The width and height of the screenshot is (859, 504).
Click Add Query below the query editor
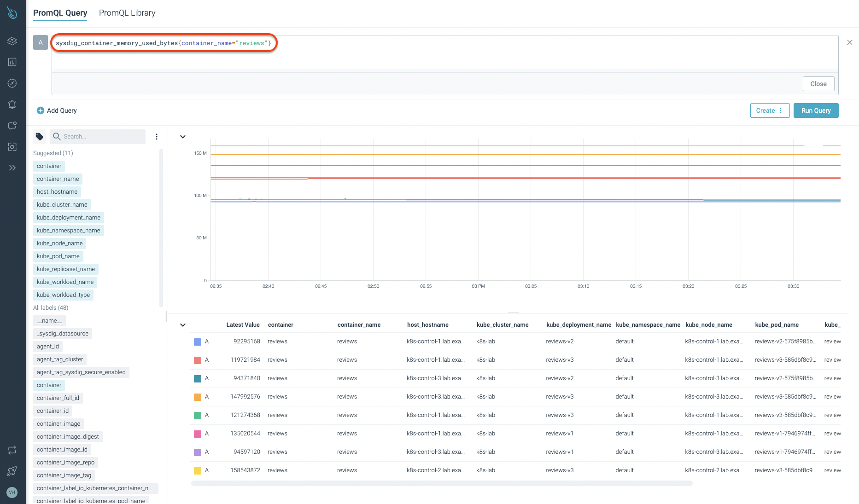57,110
